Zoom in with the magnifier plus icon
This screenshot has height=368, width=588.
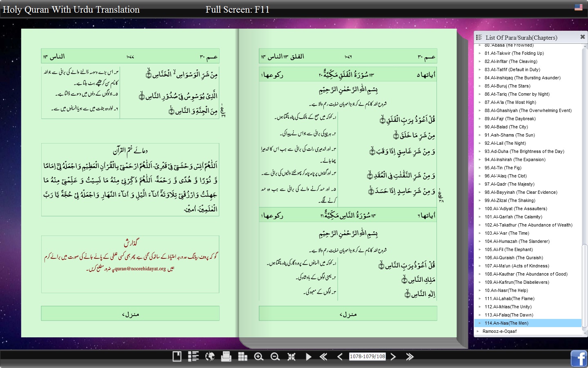pos(258,357)
